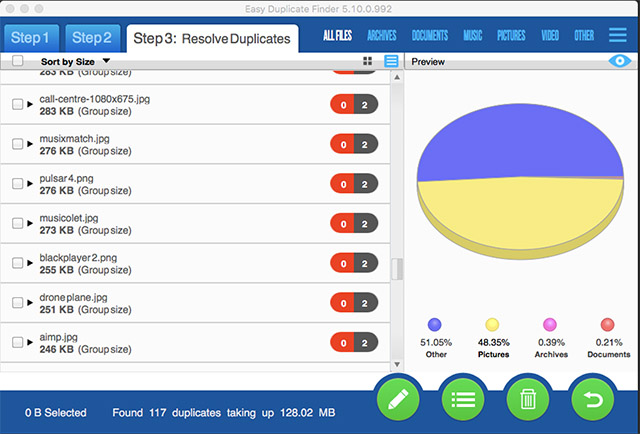The height and width of the screenshot is (434, 640).
Task: Click the green trash delete button
Action: (527, 399)
